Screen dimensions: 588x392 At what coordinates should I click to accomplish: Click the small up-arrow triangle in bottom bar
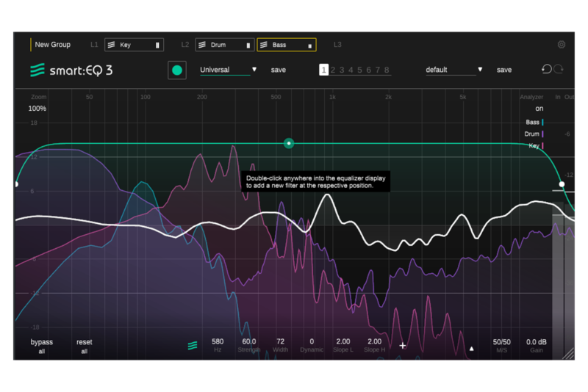click(471, 349)
